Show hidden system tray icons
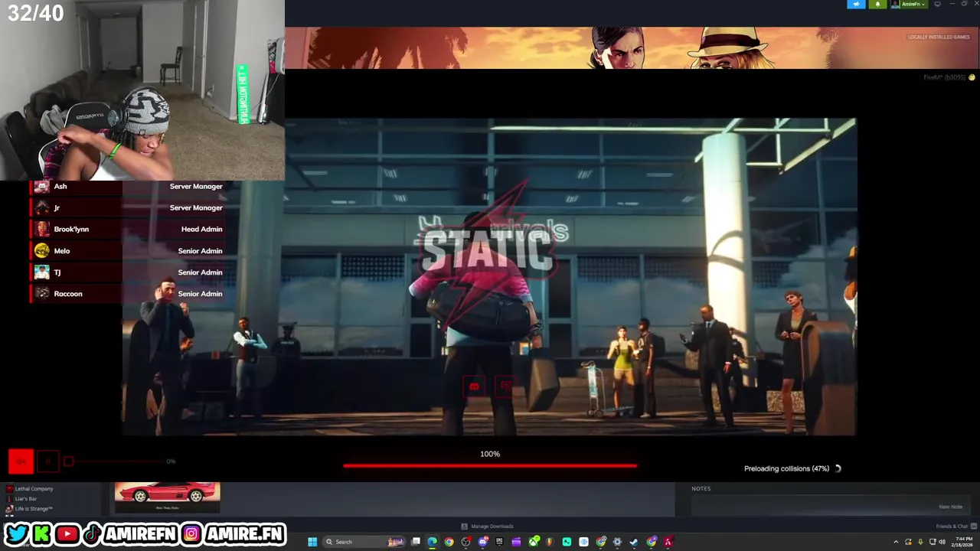This screenshot has width=980, height=551. [896, 542]
